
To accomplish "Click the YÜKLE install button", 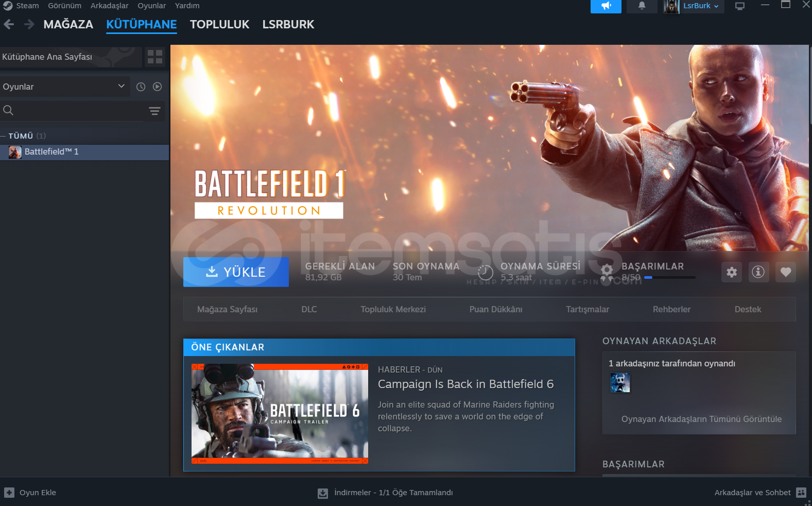I will point(236,272).
